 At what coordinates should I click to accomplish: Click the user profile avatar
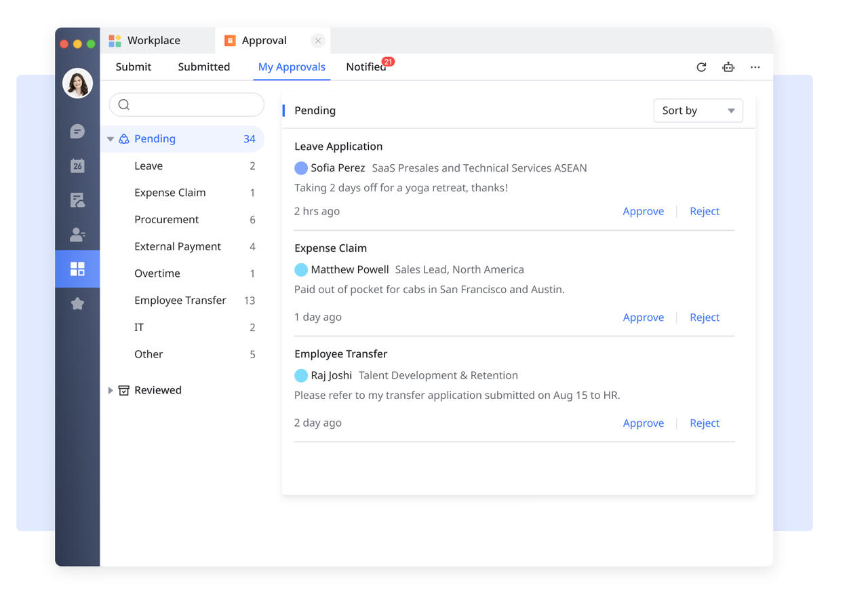[77, 83]
